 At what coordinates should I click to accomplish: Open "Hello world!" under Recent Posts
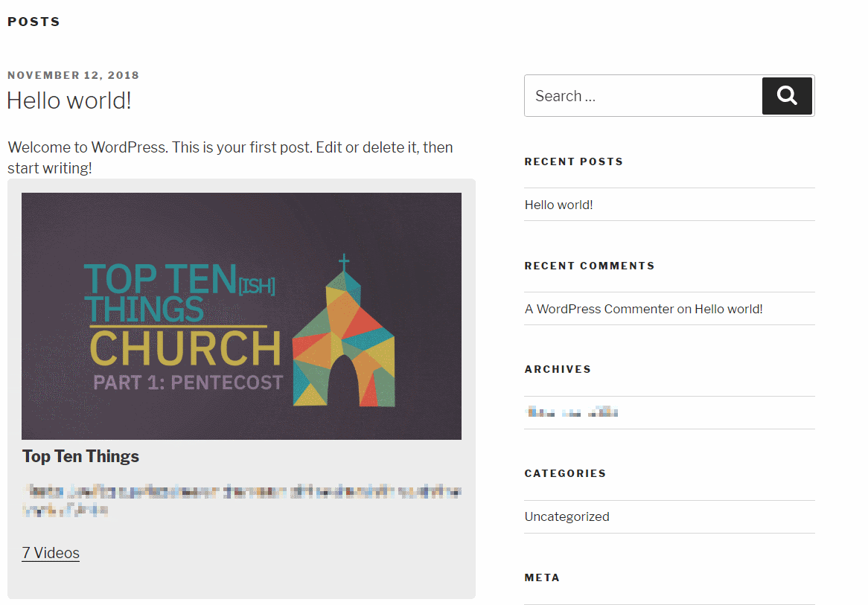pos(558,205)
